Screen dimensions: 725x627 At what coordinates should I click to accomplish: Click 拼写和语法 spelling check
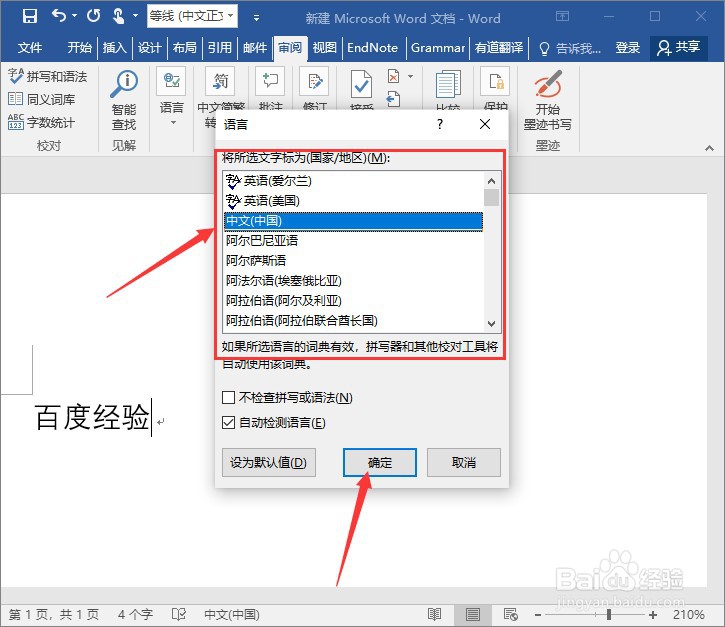pos(48,76)
